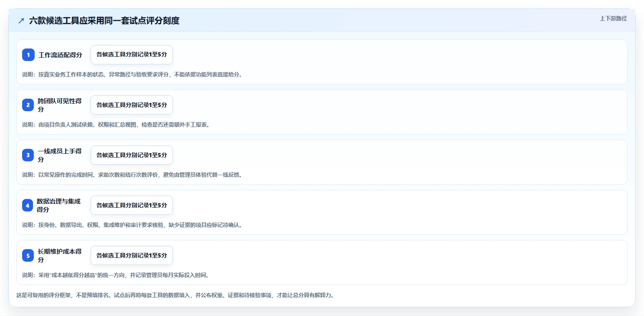Click the score box next to 一线成员上手得分
Image resolution: width=644 pixels, height=316 pixels.
click(x=131, y=155)
